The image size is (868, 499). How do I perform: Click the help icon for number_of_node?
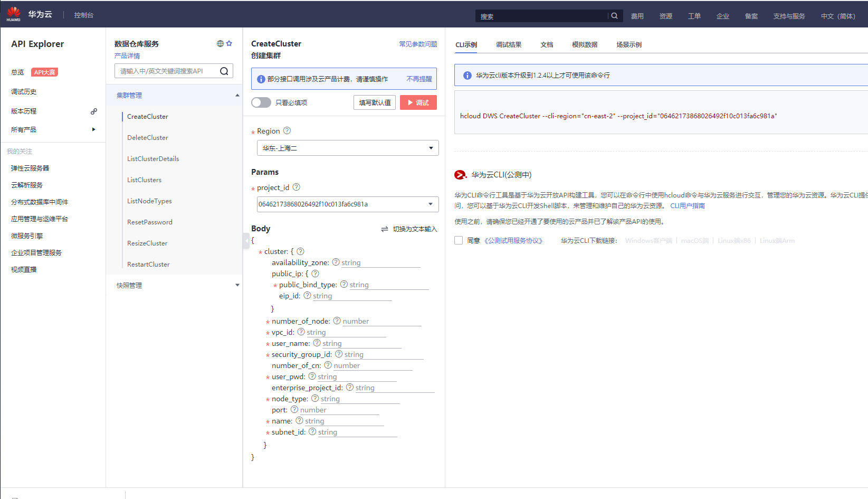(x=337, y=321)
